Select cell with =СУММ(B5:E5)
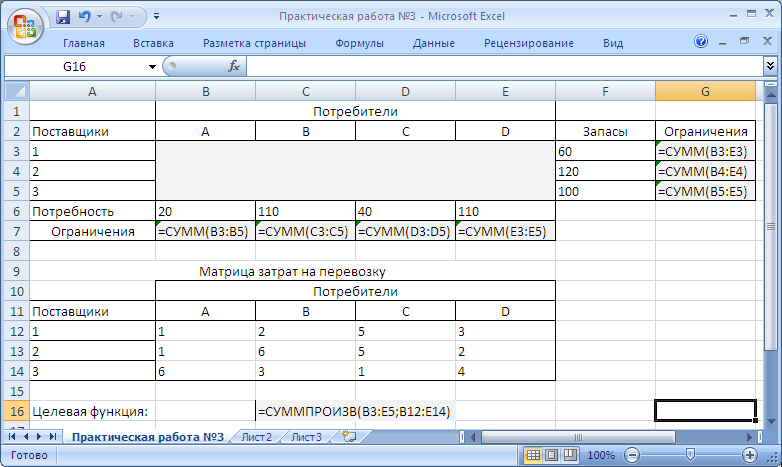The width and height of the screenshot is (782, 467). pyautogui.click(x=705, y=191)
